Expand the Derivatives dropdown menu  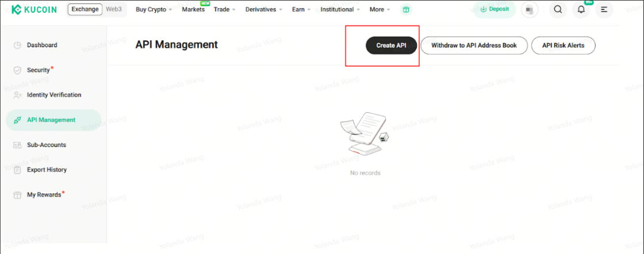(263, 10)
